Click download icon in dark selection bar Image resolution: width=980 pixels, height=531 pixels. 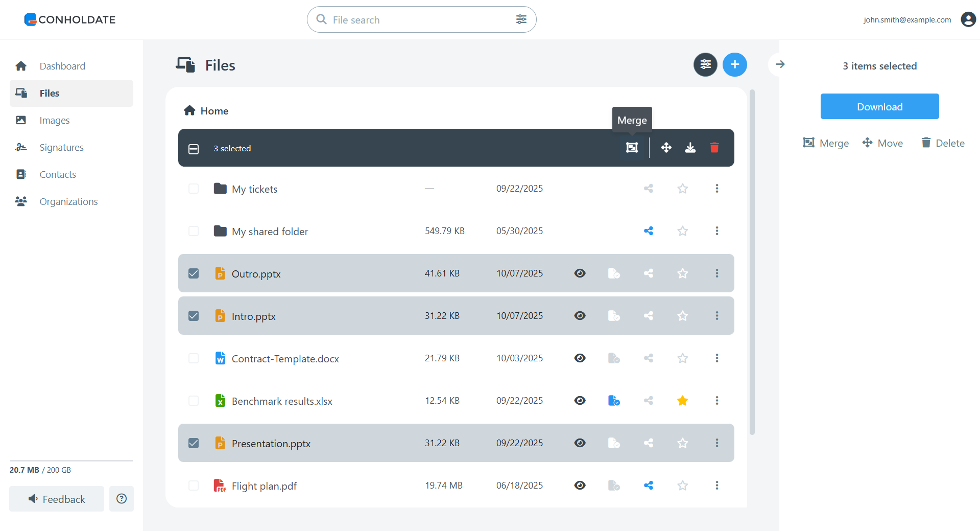tap(690, 148)
